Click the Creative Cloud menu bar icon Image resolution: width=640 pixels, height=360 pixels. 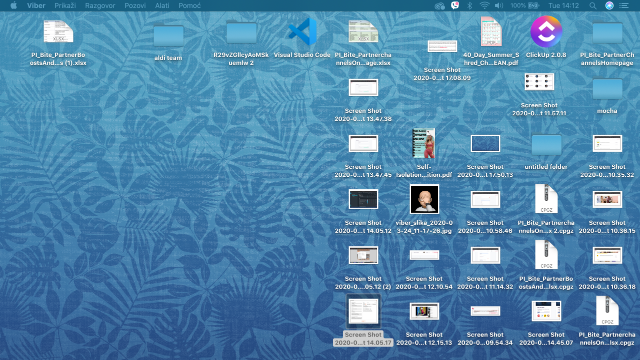tap(440, 5)
